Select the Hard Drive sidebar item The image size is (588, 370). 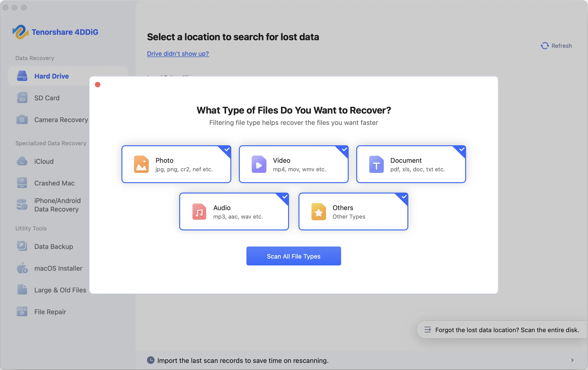coord(51,76)
